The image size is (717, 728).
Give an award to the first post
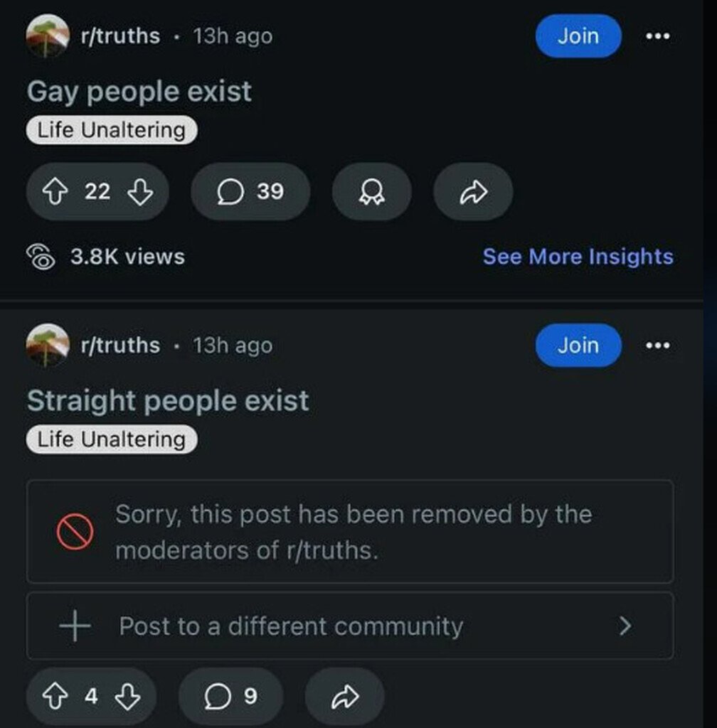tap(371, 191)
